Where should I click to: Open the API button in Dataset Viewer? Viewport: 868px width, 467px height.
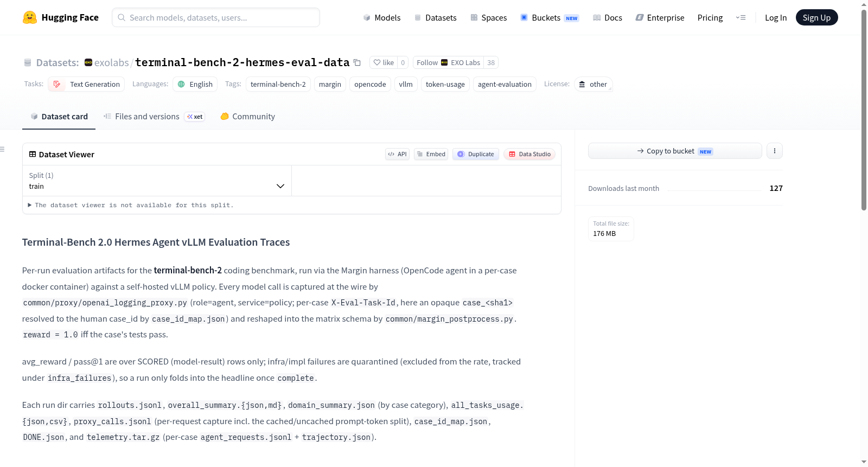click(397, 154)
